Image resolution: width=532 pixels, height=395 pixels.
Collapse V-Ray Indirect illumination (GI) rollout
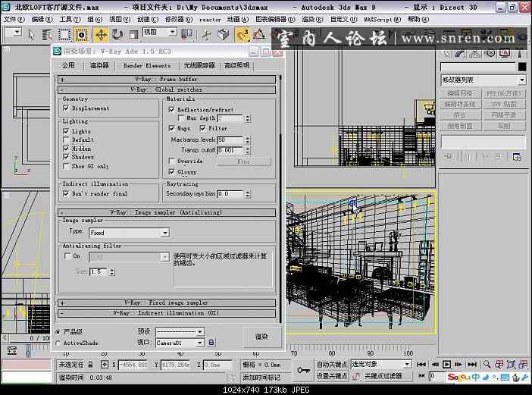(x=167, y=313)
